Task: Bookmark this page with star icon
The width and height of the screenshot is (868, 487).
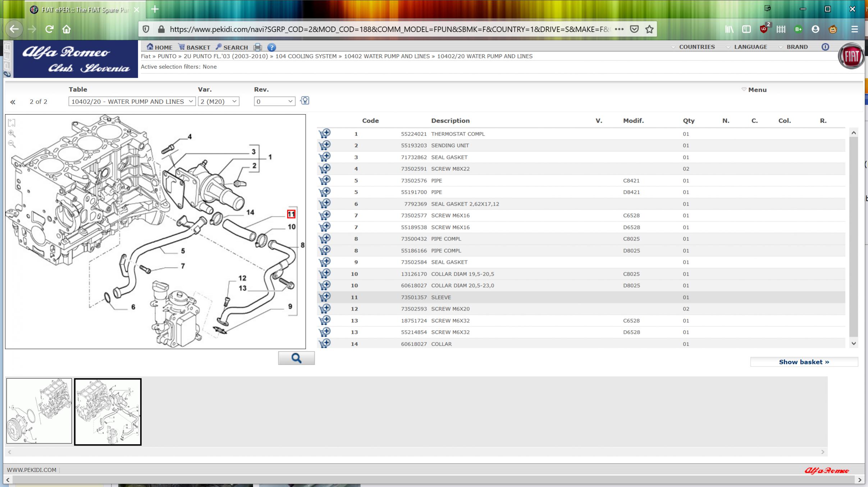Action: point(649,29)
